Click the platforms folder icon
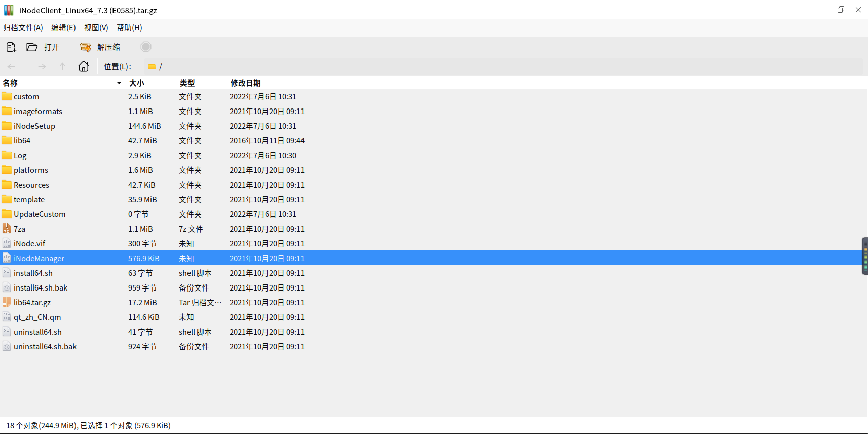868x434 pixels. click(x=7, y=170)
